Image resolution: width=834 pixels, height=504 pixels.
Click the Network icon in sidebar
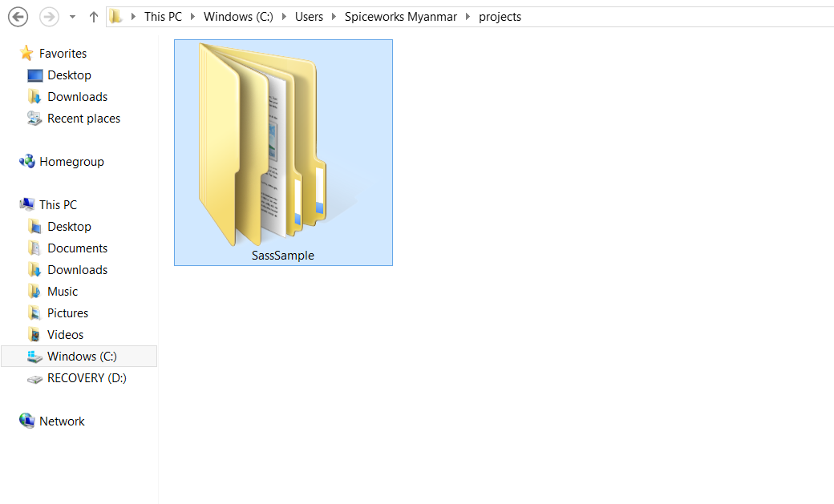tap(27, 421)
